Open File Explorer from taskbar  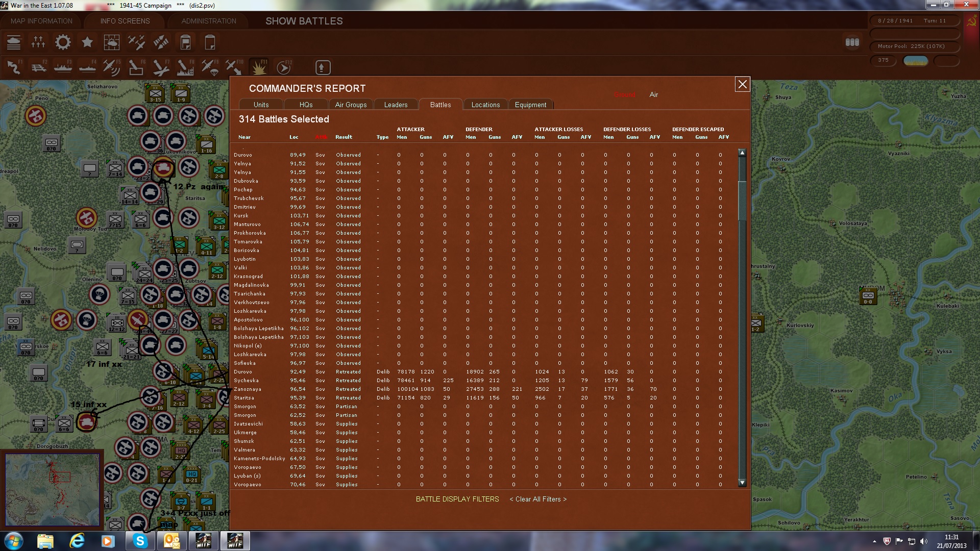coord(45,541)
